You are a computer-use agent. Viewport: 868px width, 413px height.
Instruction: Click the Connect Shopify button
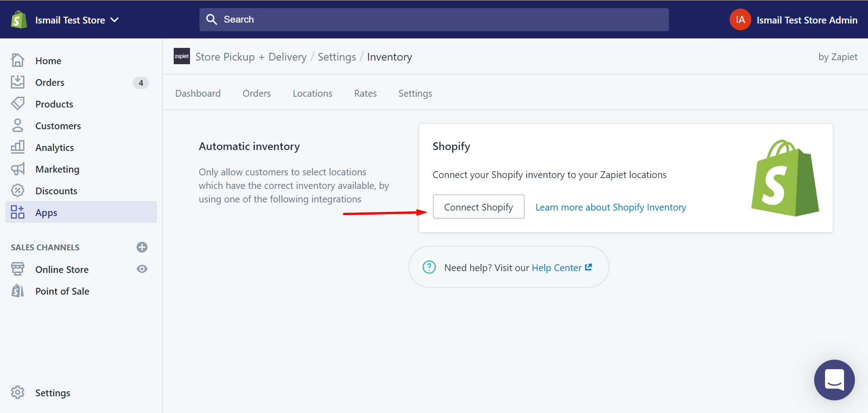[479, 206]
